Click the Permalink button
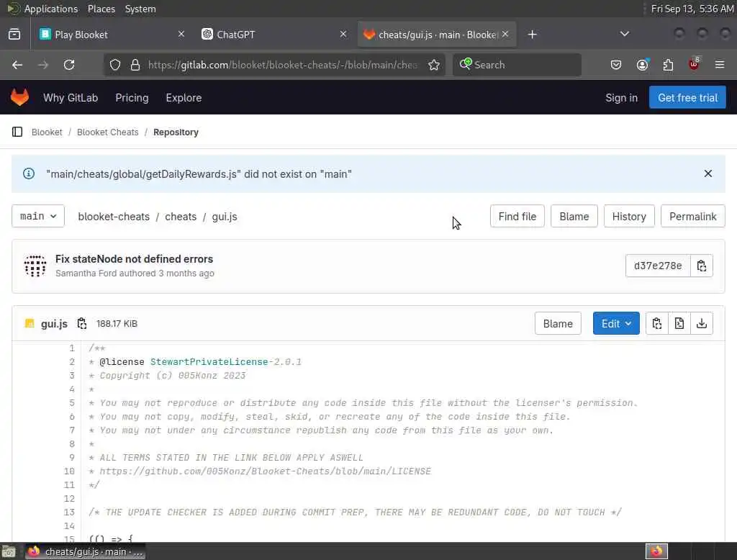 tap(693, 216)
